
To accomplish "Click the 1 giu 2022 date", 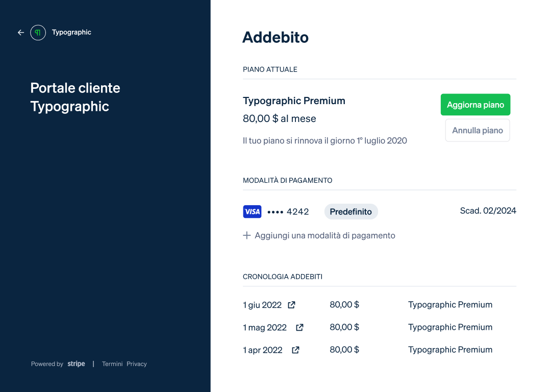I will (262, 305).
